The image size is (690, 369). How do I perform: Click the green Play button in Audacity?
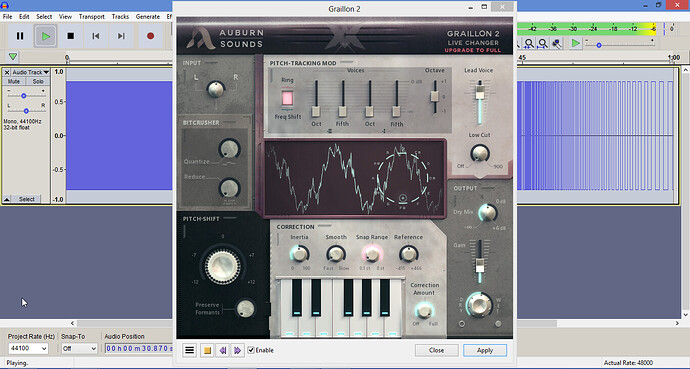click(45, 36)
